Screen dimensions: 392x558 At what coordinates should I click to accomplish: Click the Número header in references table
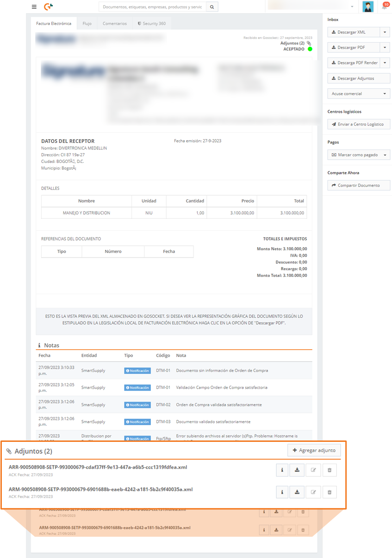(x=113, y=251)
